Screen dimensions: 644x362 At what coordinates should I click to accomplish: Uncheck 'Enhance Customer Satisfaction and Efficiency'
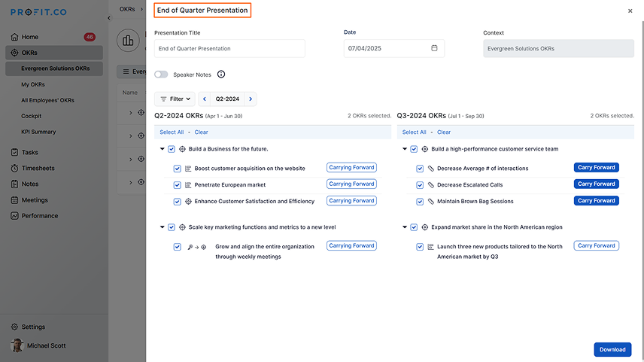point(177,202)
